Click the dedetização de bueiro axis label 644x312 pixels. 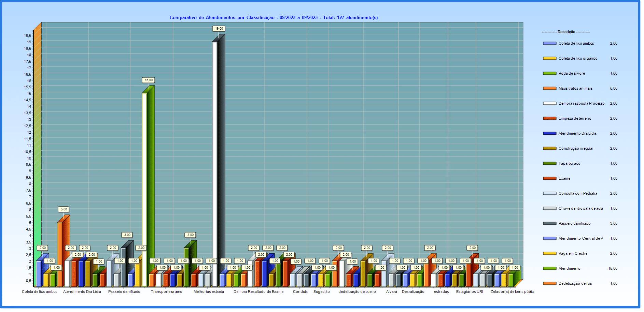point(357,292)
